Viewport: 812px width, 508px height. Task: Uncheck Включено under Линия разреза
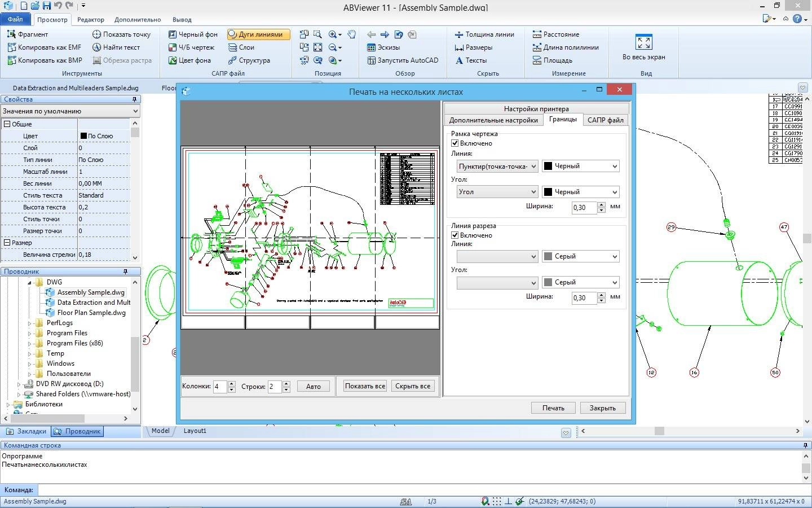click(455, 235)
